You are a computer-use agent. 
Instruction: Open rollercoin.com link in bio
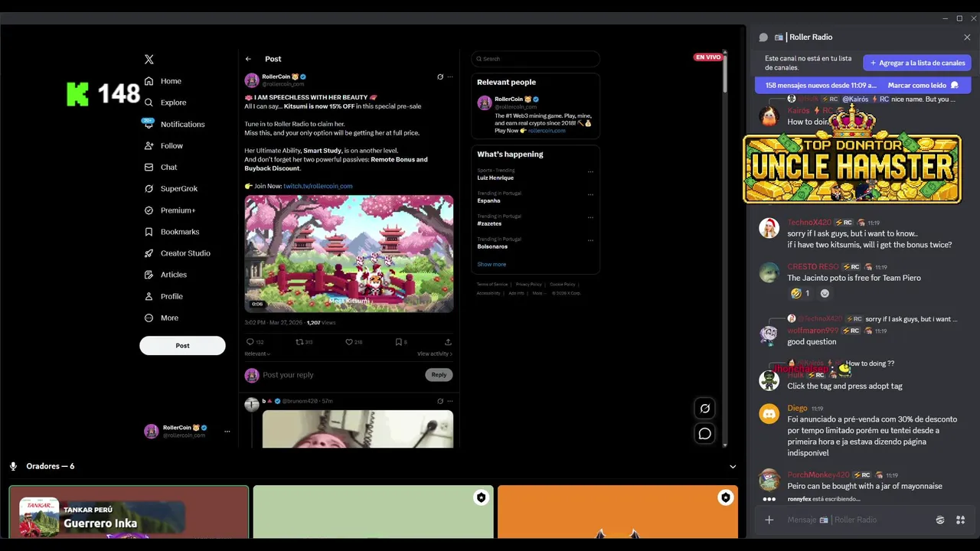coord(547,131)
